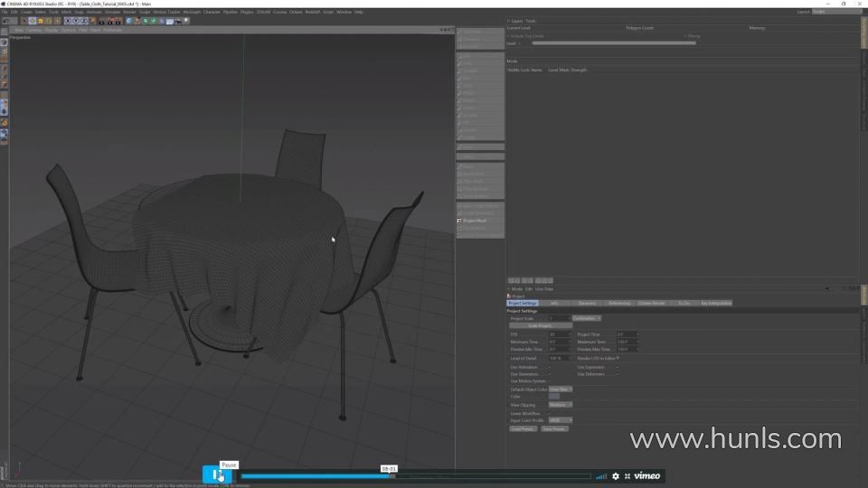Toggle the Use Animation checkbox
The width and height of the screenshot is (868, 488).
[549, 367]
